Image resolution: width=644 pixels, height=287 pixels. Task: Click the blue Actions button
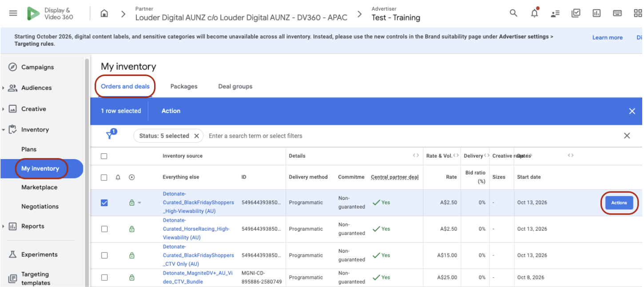619,203
